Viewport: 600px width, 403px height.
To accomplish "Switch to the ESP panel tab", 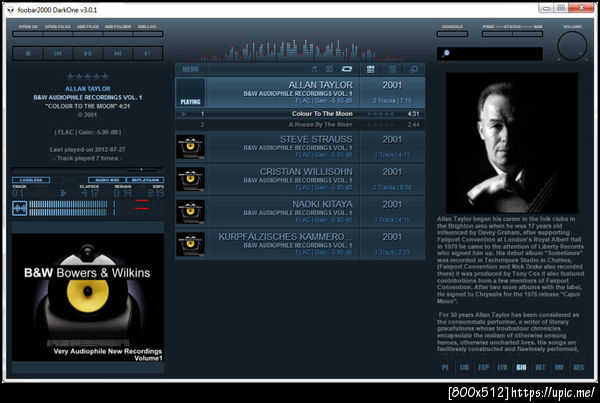I will [483, 367].
